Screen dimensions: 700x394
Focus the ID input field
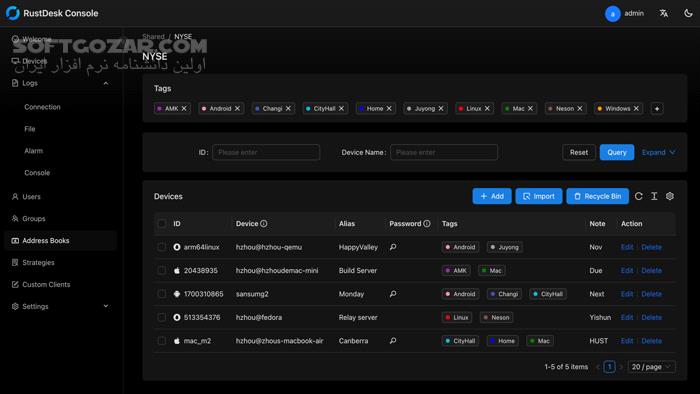tap(266, 152)
